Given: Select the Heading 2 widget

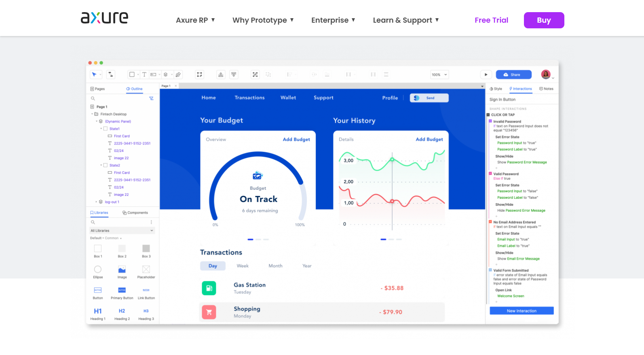Looking at the screenshot, I should tap(122, 314).
